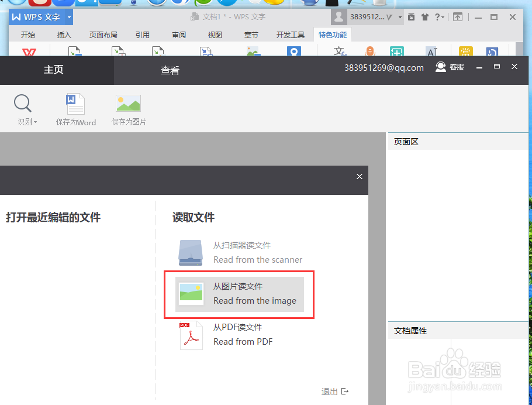
Task: Switch to the 查看 tab
Action: point(170,70)
